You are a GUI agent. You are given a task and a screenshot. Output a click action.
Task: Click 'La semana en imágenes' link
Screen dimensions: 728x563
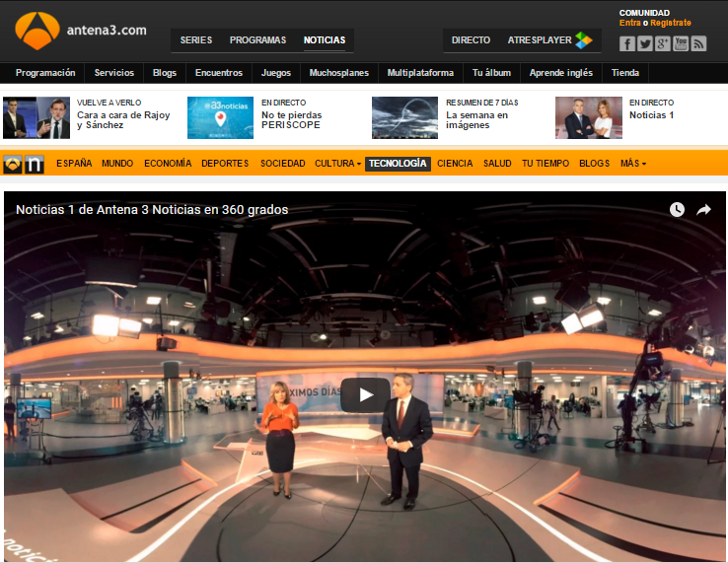tap(476, 119)
